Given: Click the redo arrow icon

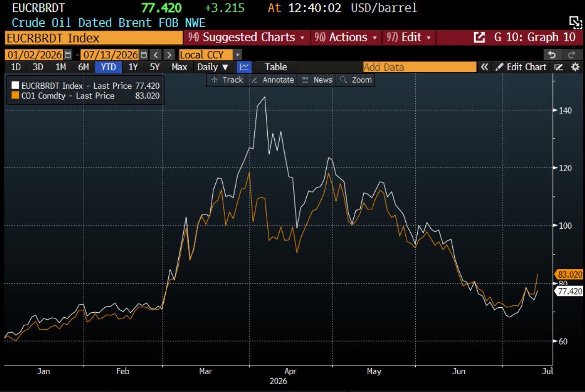Looking at the screenshot, I should pyautogui.click(x=571, y=55).
